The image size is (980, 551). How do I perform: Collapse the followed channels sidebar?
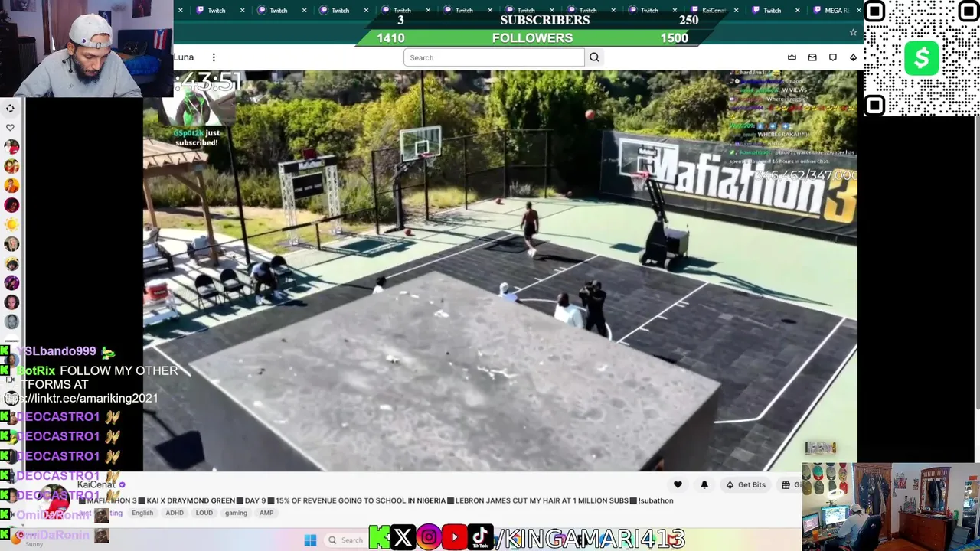coord(11,108)
